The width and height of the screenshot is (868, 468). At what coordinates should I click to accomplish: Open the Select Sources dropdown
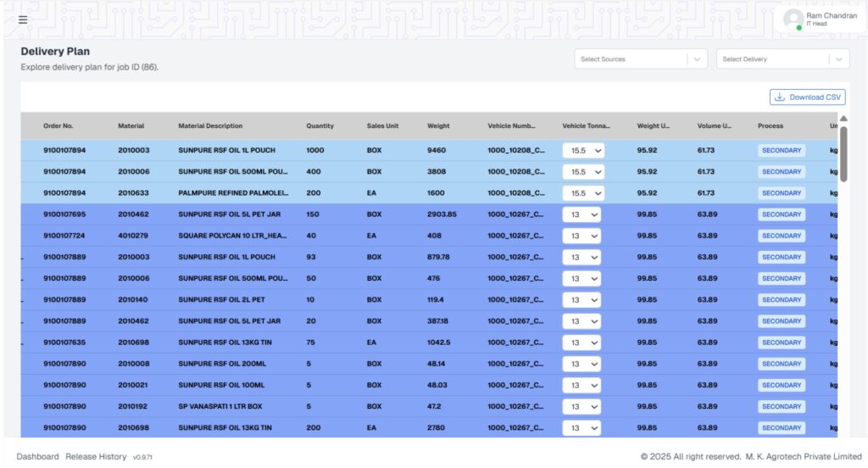tap(641, 59)
